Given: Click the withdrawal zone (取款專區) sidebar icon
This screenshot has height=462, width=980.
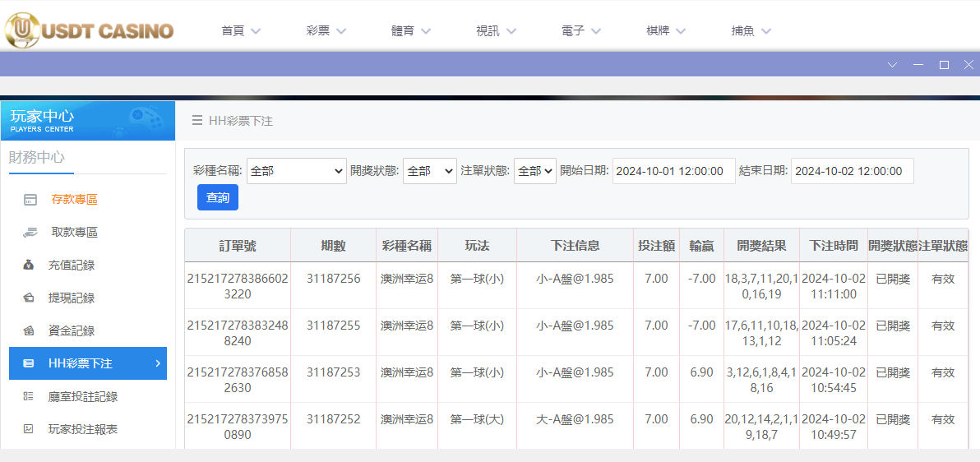Looking at the screenshot, I should [x=30, y=233].
